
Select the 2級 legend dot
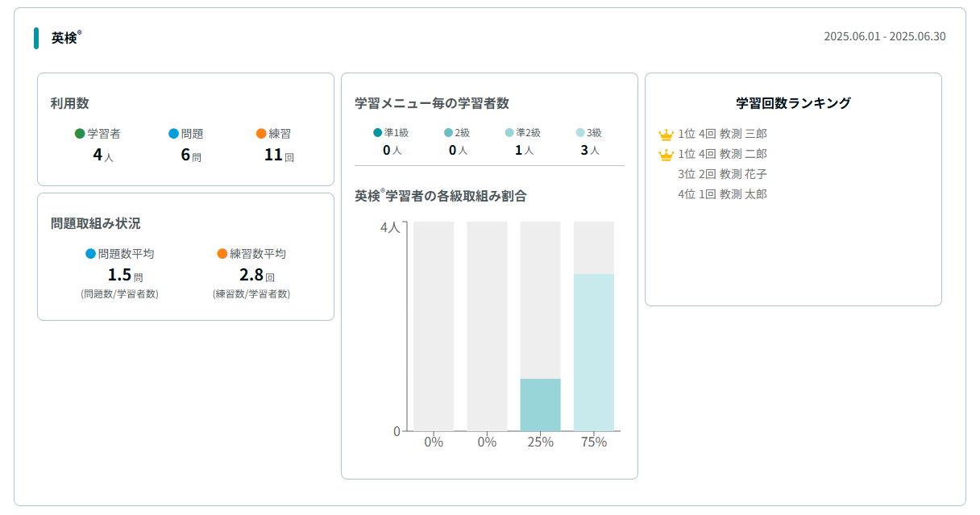[448, 133]
